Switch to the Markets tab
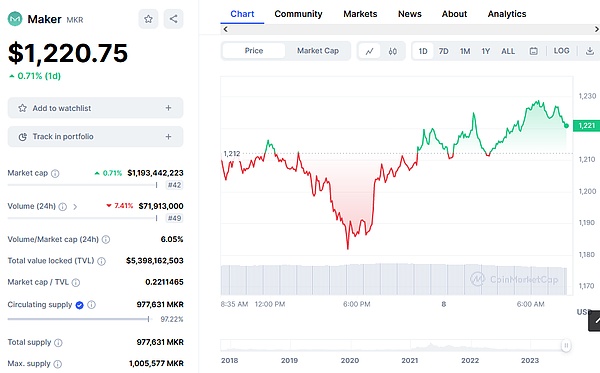This screenshot has height=373, width=600. pos(360,14)
